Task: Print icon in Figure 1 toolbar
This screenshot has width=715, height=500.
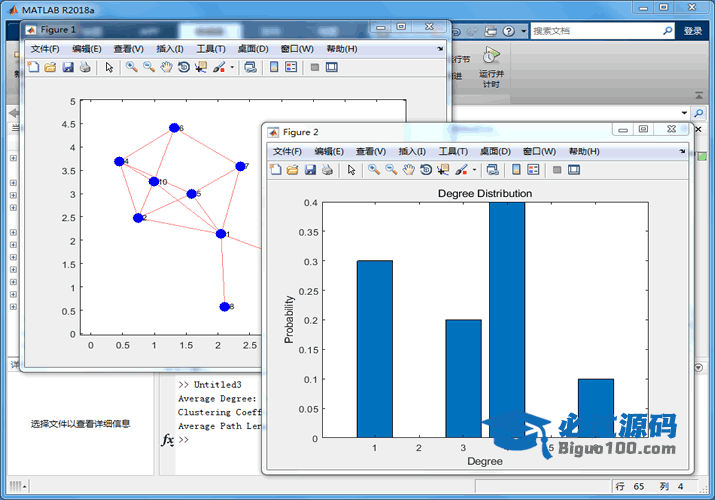Action: click(x=85, y=67)
